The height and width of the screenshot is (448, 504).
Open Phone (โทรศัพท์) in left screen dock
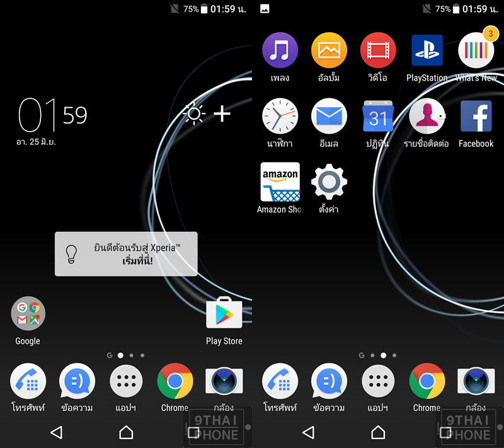click(28, 381)
